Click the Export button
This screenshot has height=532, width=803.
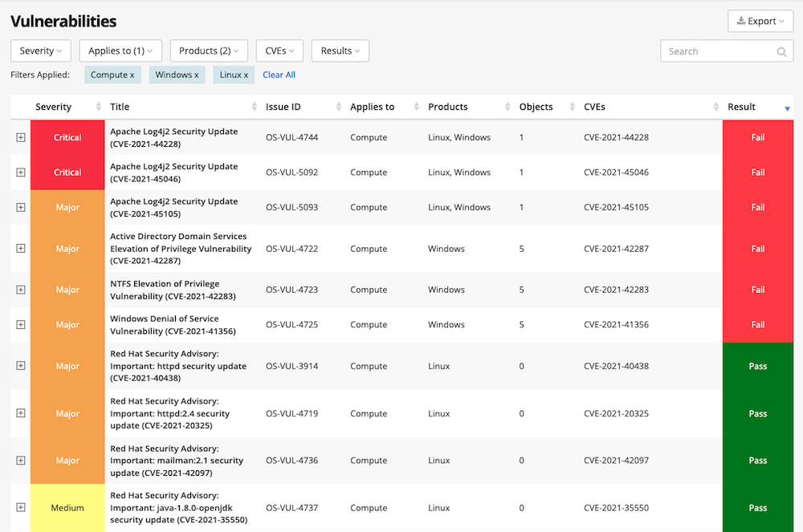pos(760,21)
